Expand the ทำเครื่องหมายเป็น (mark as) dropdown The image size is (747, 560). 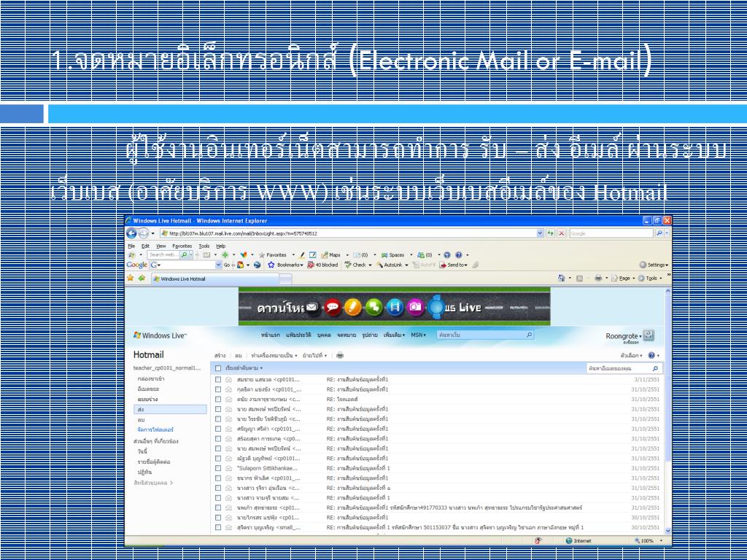click(274, 355)
